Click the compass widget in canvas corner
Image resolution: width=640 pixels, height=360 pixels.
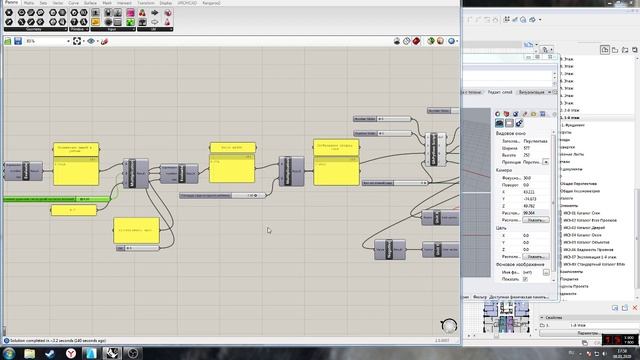tap(449, 326)
